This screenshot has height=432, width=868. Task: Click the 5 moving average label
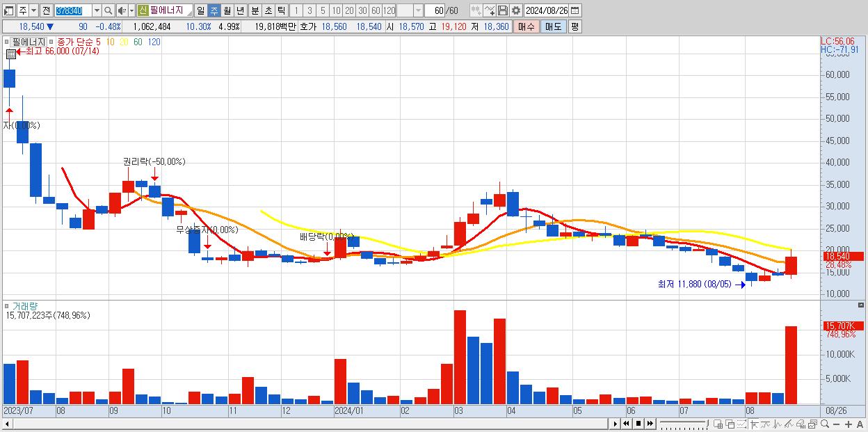point(97,42)
